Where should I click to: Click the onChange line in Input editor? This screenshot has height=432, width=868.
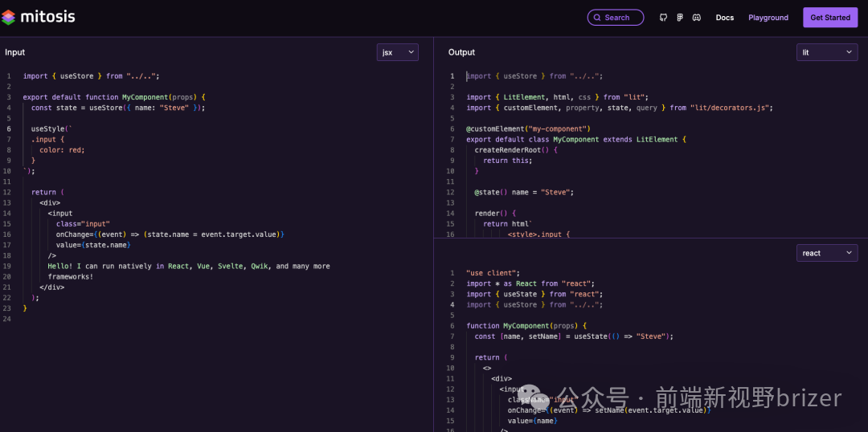[x=170, y=234]
